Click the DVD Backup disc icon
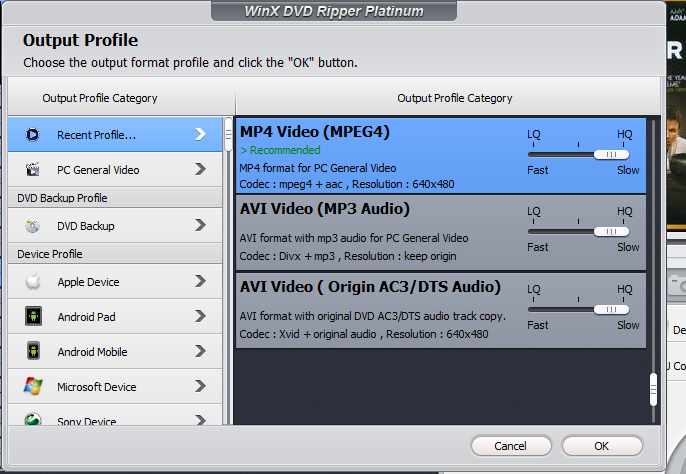Viewport: 686px width, 474px height. pos(33,225)
